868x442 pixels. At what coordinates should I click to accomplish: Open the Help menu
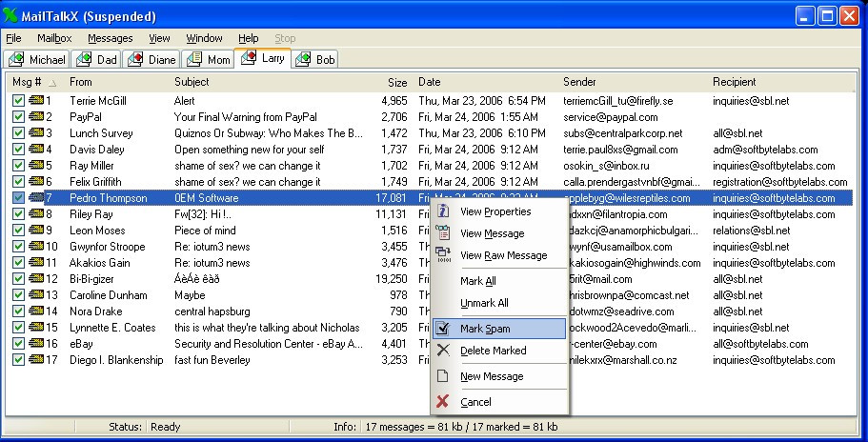(x=249, y=38)
